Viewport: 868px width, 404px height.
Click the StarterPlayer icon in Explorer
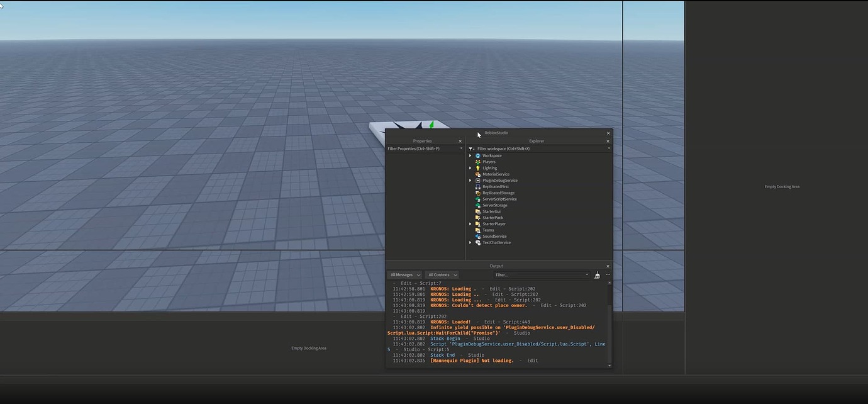coord(478,224)
